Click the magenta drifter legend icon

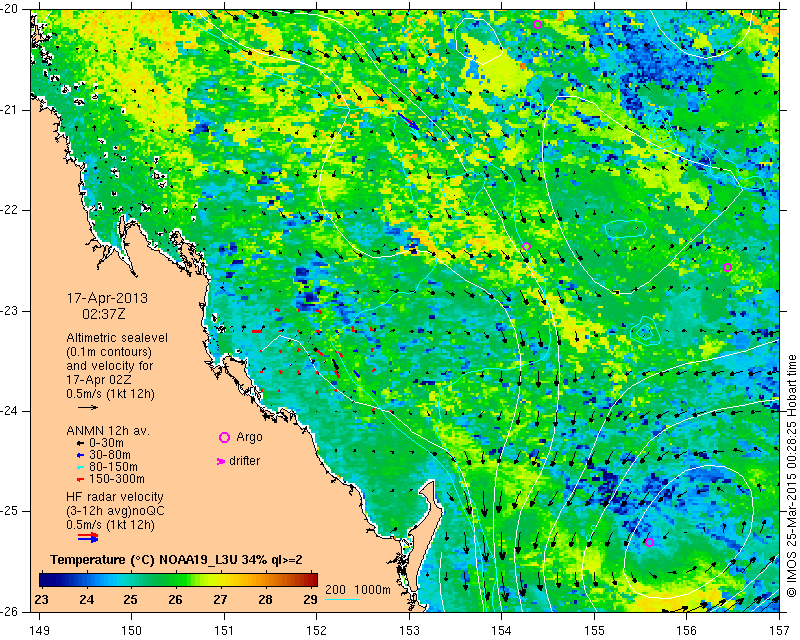[221, 461]
